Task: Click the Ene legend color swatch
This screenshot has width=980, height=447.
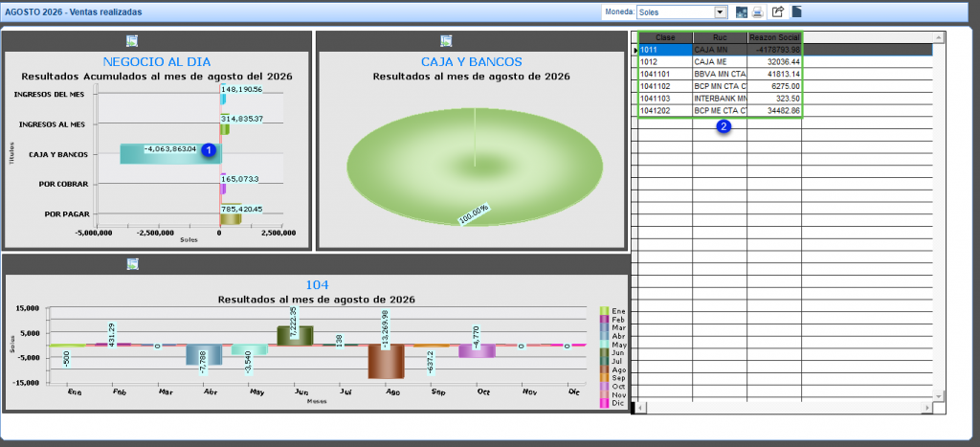Action: (x=605, y=311)
